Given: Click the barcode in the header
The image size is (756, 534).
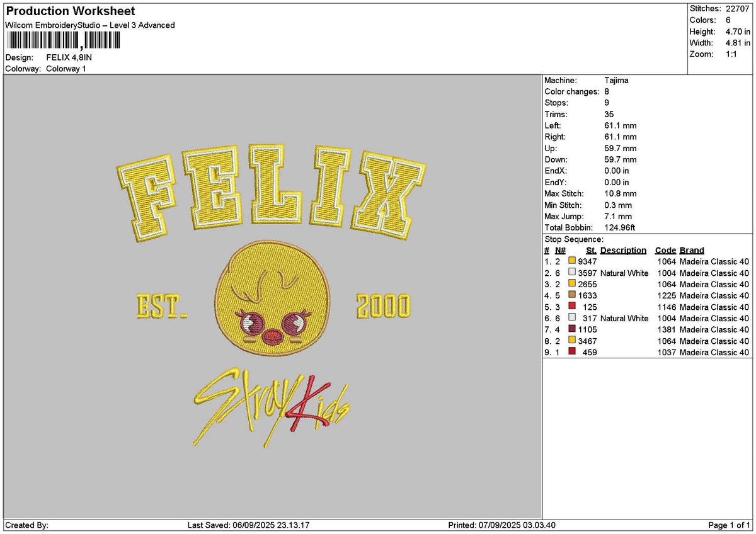Looking at the screenshot, I should pyautogui.click(x=63, y=41).
